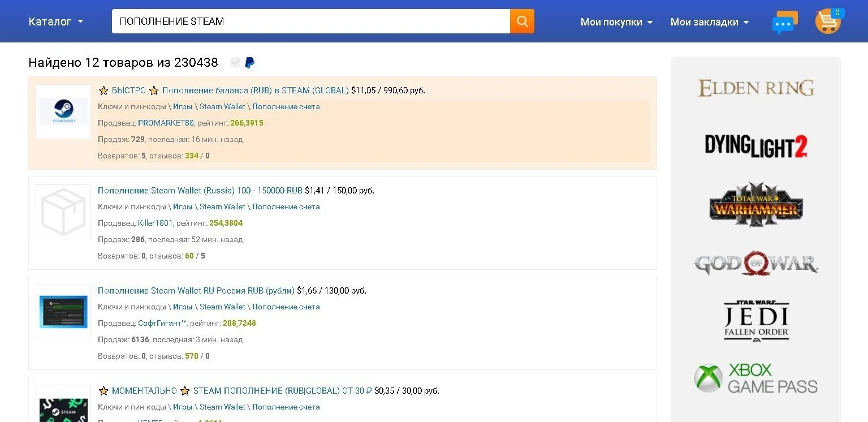Open Игры category in Killer1801 listing
868x422 pixels.
click(x=183, y=206)
